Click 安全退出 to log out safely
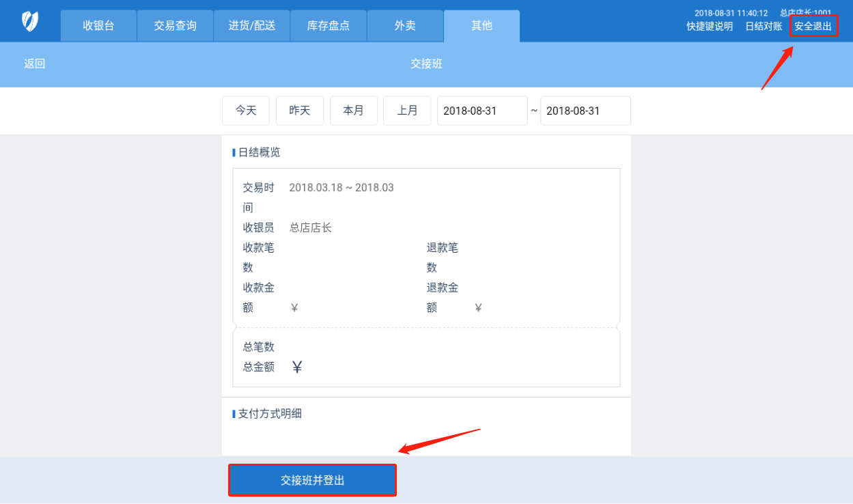 pos(813,27)
